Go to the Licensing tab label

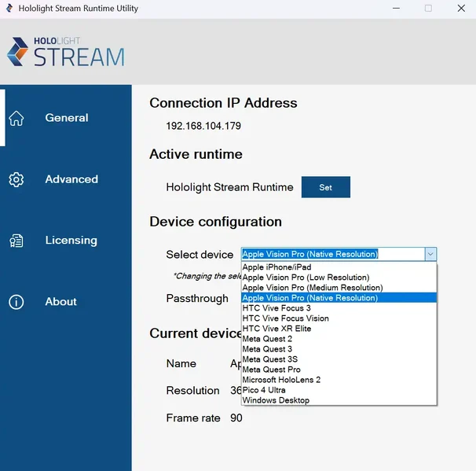pos(71,241)
